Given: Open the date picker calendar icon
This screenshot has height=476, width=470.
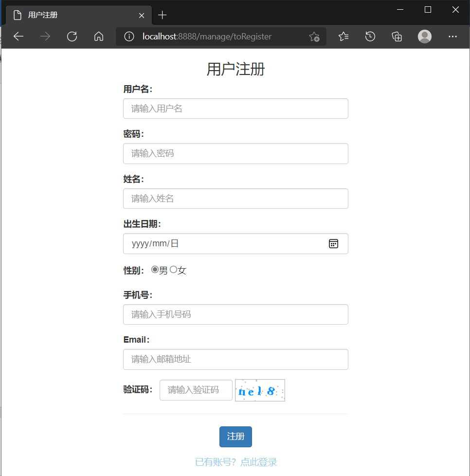Looking at the screenshot, I should [333, 243].
